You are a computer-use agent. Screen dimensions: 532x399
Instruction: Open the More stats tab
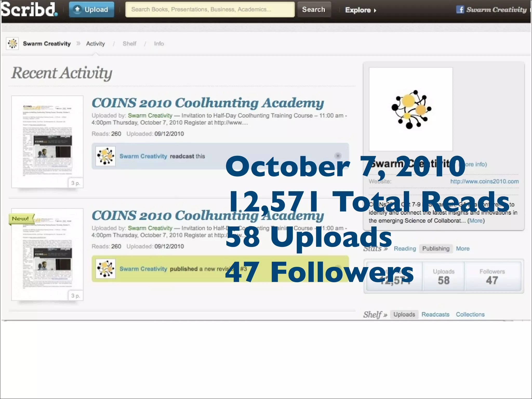463,249
